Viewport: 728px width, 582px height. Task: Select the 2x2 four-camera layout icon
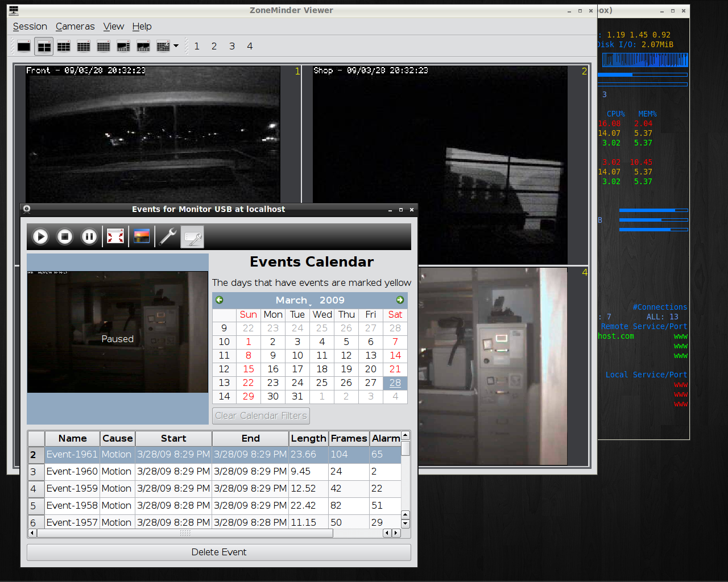click(x=44, y=47)
